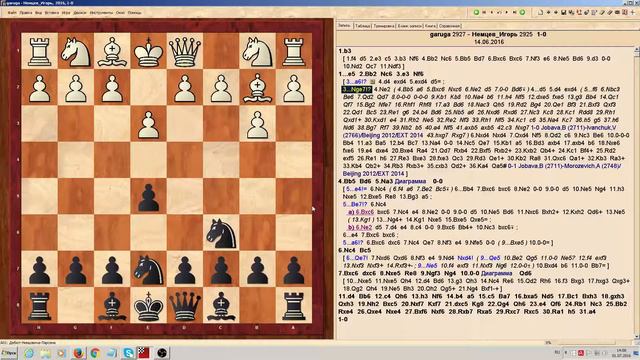Select the white pawn on e3

(149, 124)
